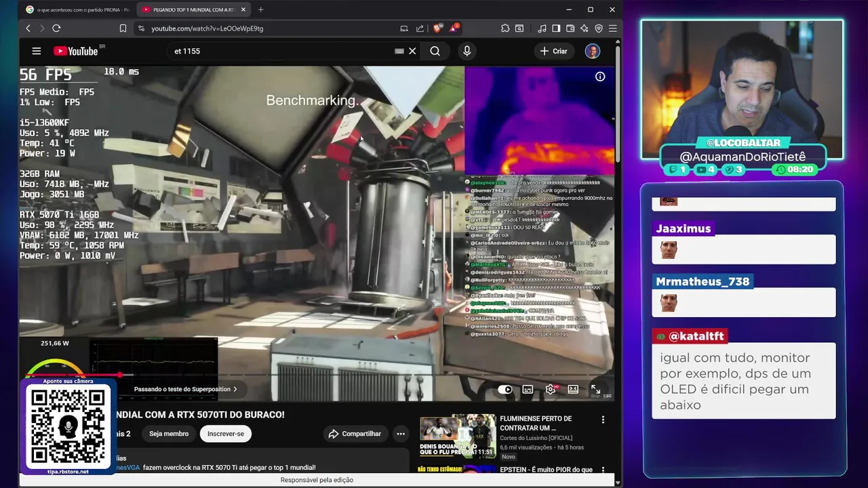This screenshot has width=868, height=488.
Task: Switch the player to theater mode
Action: coord(573,389)
